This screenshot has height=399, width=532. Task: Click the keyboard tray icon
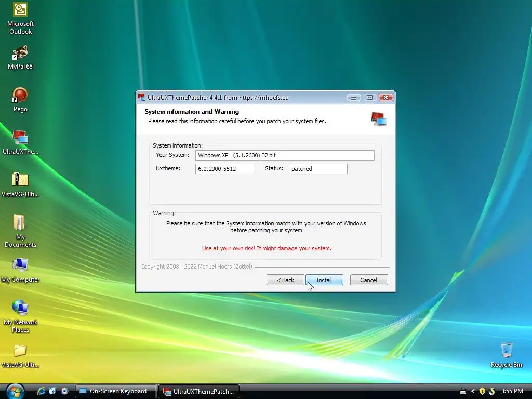(463, 392)
